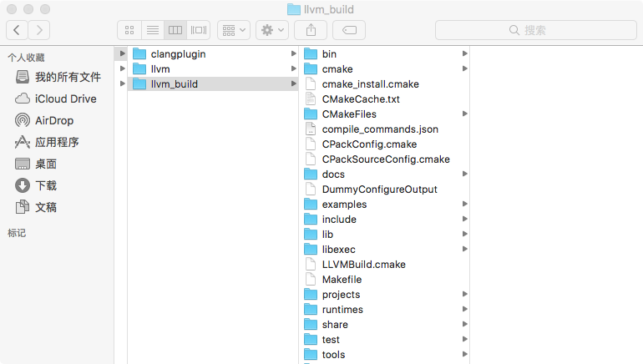Open the tools folder
Image resolution: width=643 pixels, height=364 pixels.
[384, 355]
